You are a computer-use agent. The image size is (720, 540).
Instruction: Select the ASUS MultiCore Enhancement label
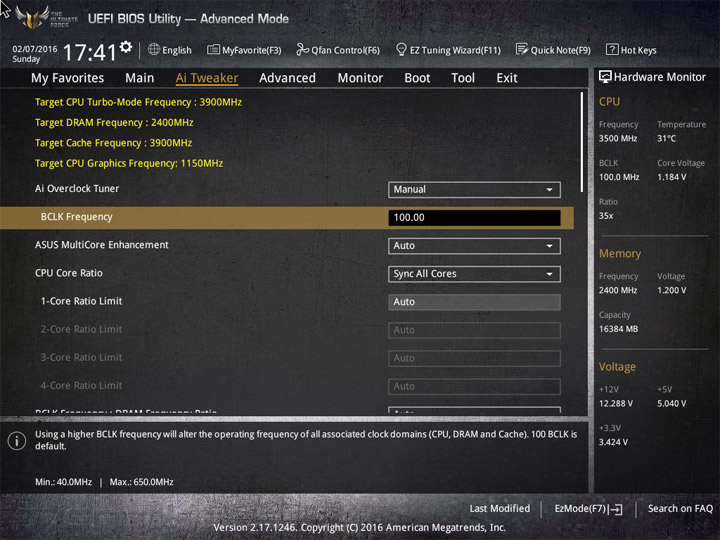(101, 245)
